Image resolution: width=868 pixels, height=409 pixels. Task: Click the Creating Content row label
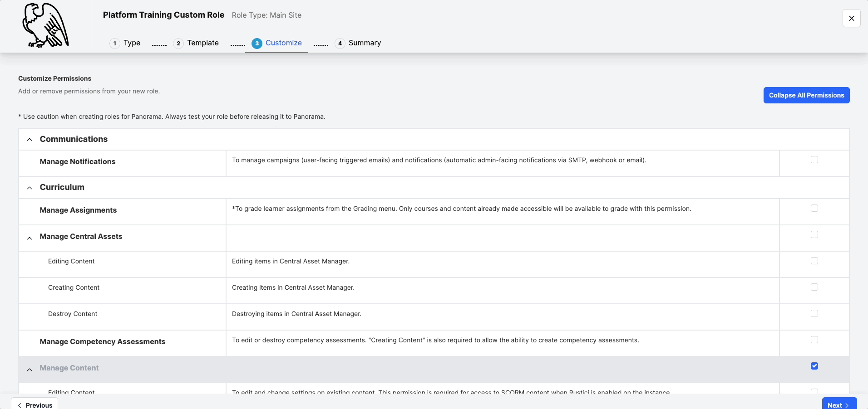pyautogui.click(x=74, y=287)
